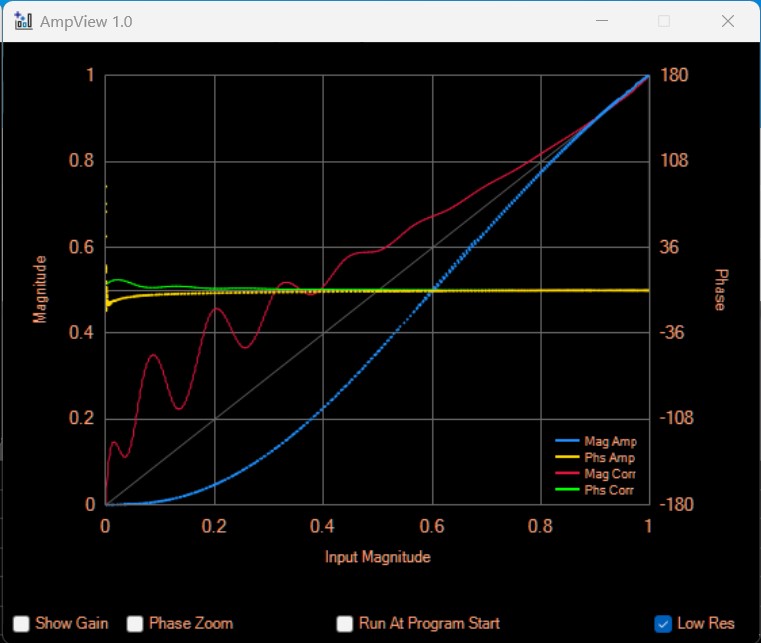Screen dimensions: 761x643
Task: Click the maximize window button
Action: point(664,21)
